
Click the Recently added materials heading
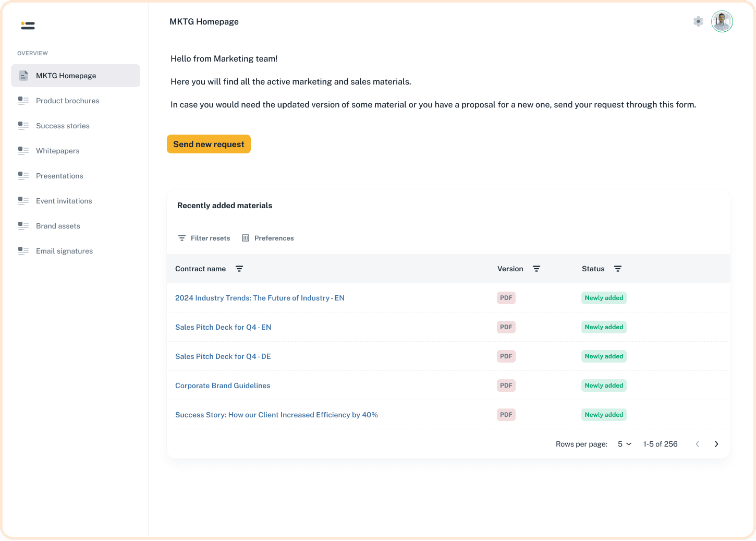[225, 206]
